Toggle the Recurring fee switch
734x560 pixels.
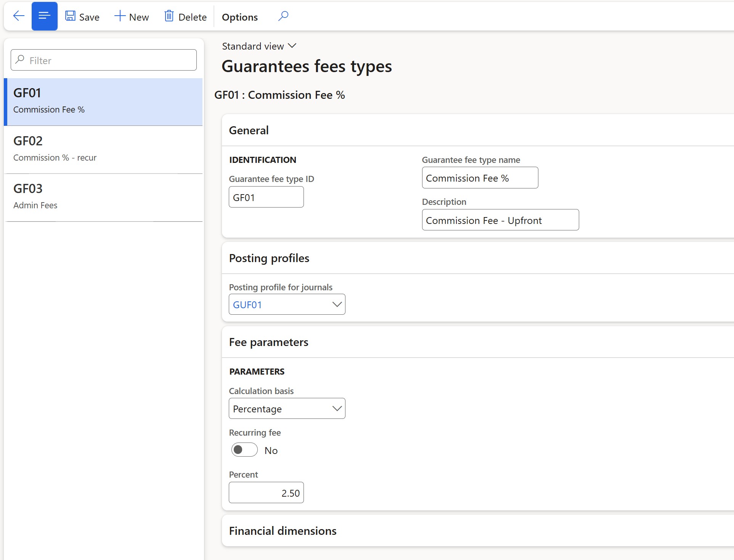tap(244, 450)
